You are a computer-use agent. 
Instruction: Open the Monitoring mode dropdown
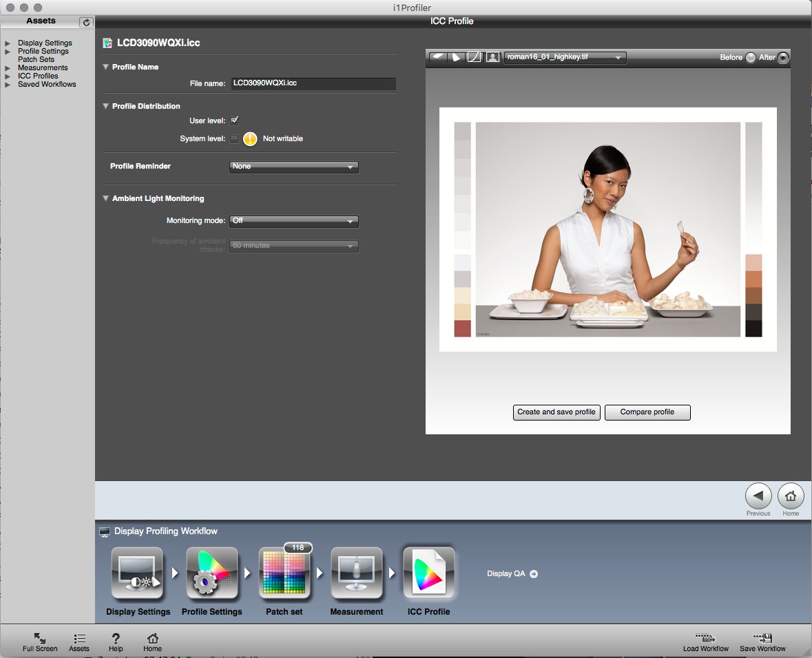(293, 221)
